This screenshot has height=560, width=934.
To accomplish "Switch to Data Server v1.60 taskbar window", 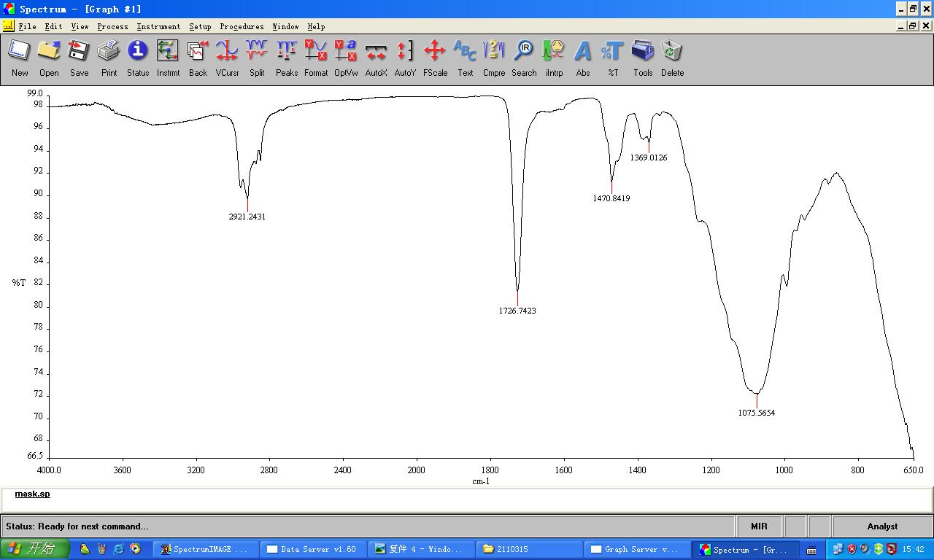I will pos(312,549).
